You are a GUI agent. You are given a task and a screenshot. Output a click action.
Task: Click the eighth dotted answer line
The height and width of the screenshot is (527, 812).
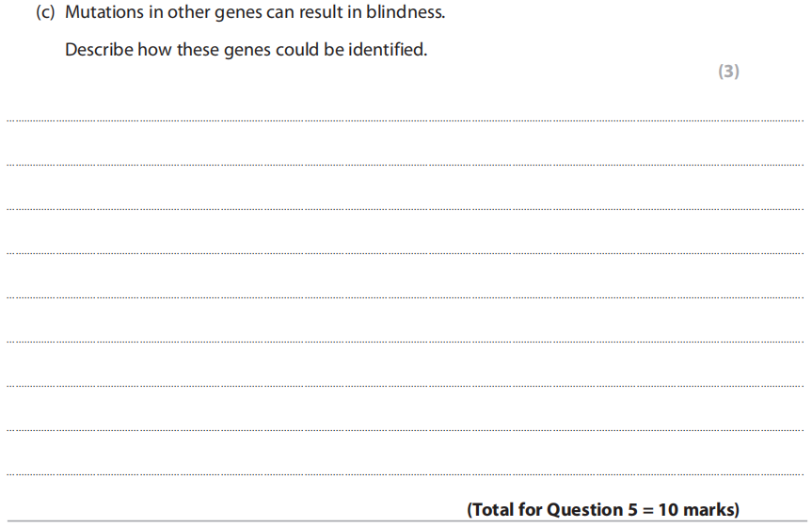[405, 430]
